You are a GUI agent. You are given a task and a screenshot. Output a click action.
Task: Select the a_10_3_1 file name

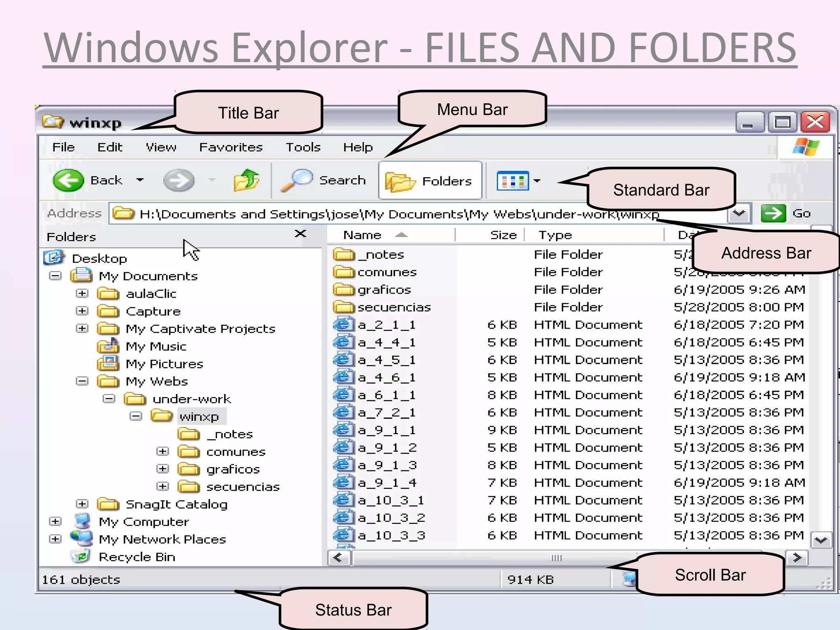[391, 500]
